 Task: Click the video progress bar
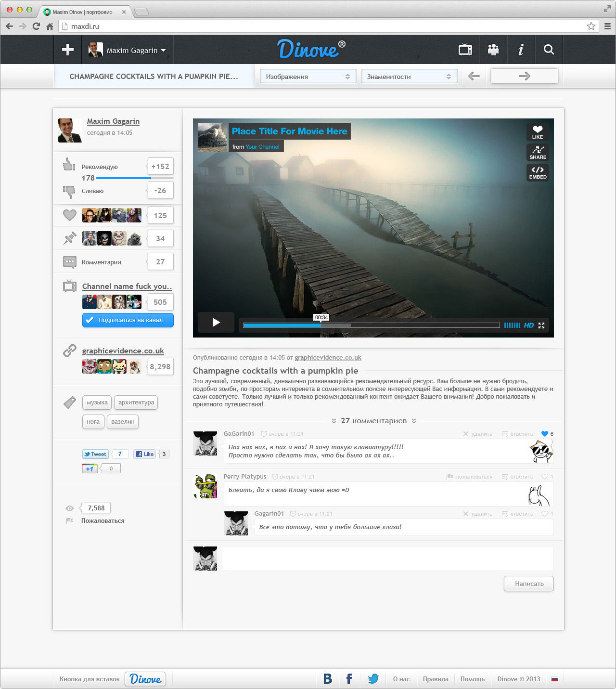(x=372, y=325)
